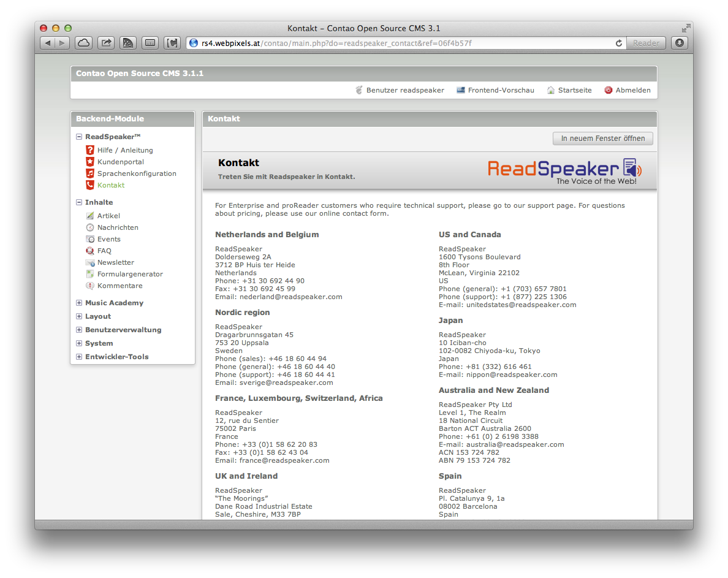Collapse the ReadSpeaker™ module group

tap(79, 137)
